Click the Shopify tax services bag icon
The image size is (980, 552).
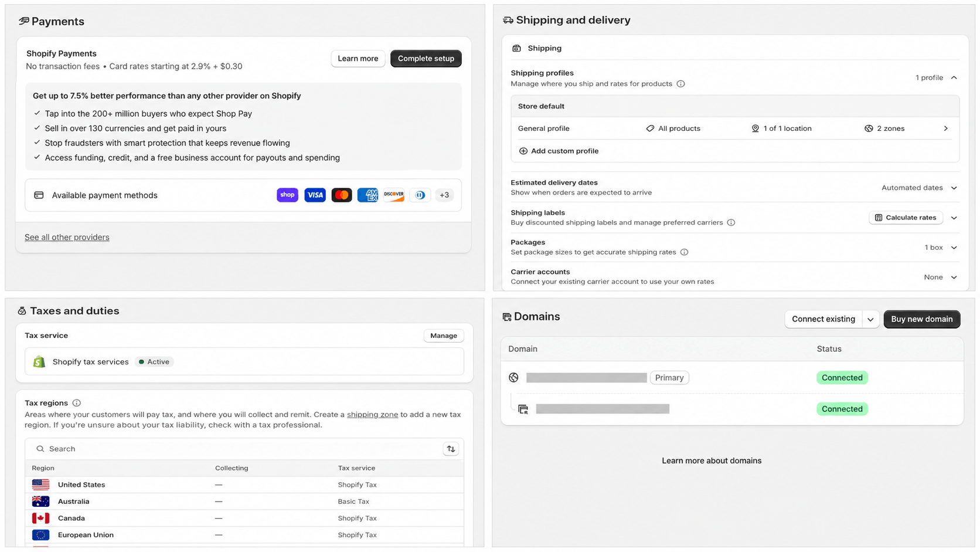pos(39,362)
